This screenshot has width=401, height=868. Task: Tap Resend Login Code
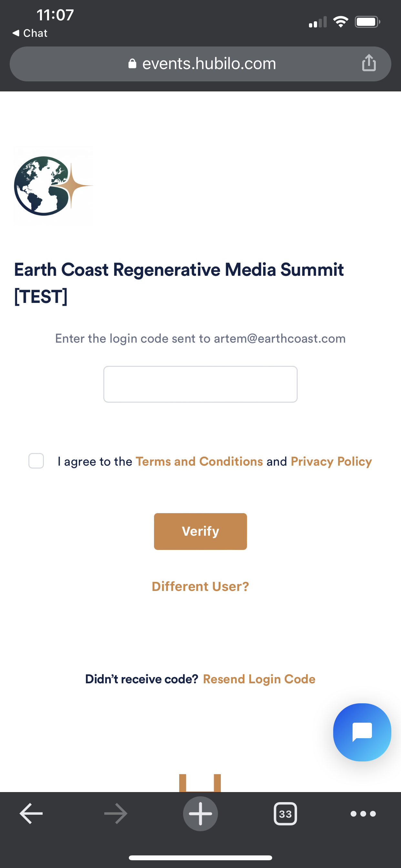click(x=259, y=679)
